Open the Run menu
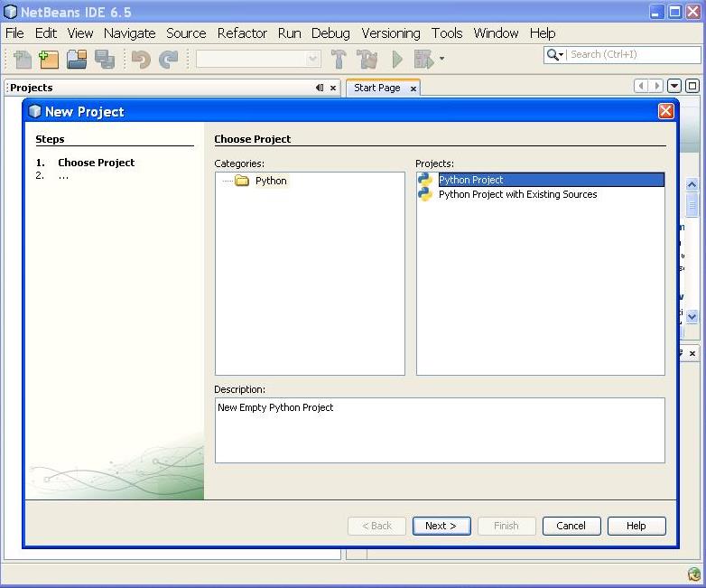Image resolution: width=706 pixels, height=588 pixels. coord(289,33)
